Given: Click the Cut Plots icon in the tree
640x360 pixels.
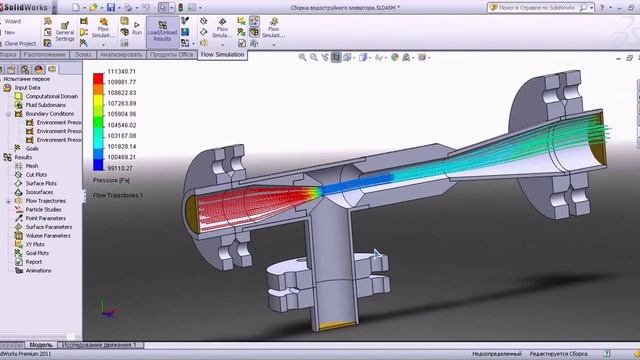Looking at the screenshot, I should point(18,175).
